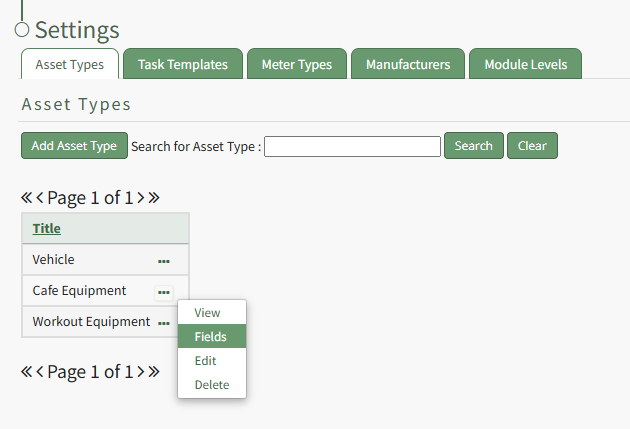Screen dimensions: 630x429
Task: Select Fields in the context menu
Action: [x=211, y=337]
